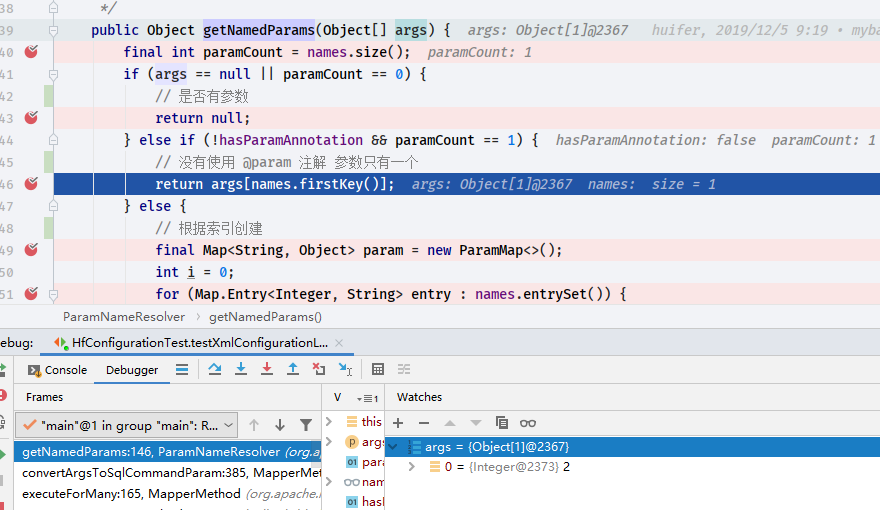Viewport: 880px width, 510px height.
Task: Open Evaluate Expression calculator icon
Action: tap(378, 369)
